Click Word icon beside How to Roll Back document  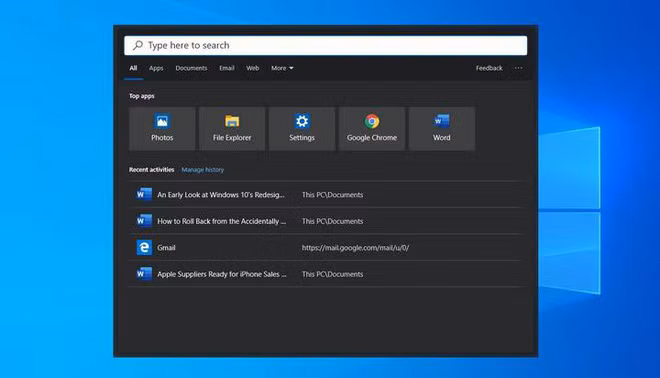click(x=144, y=221)
